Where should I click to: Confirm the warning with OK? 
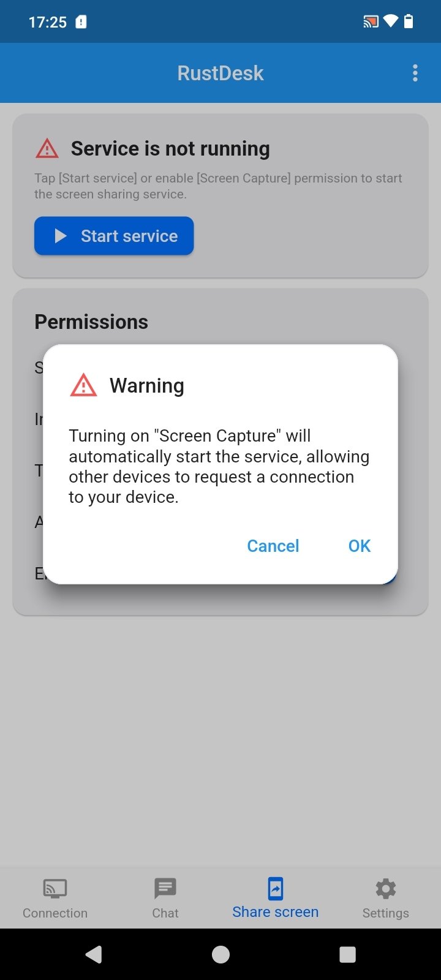point(360,546)
